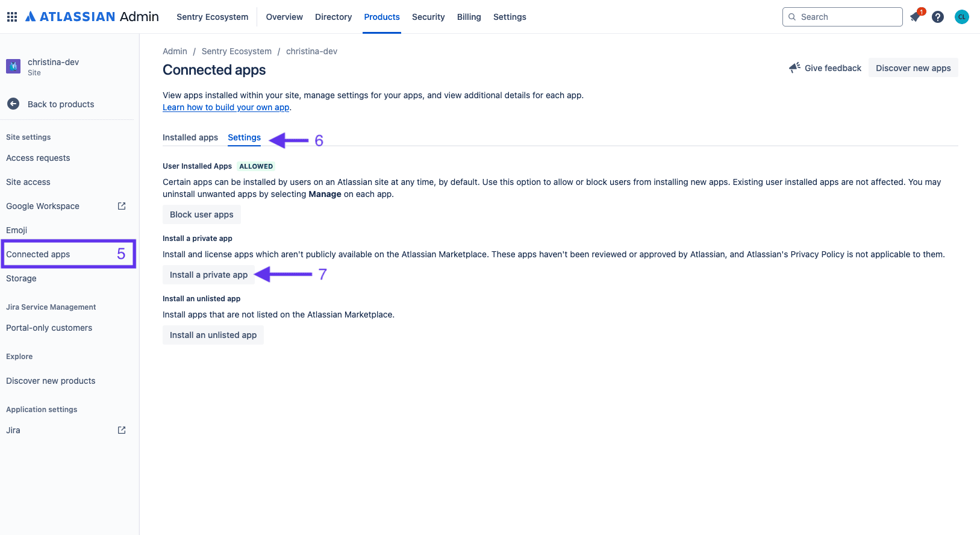Switch to the Installed apps tab

point(190,137)
